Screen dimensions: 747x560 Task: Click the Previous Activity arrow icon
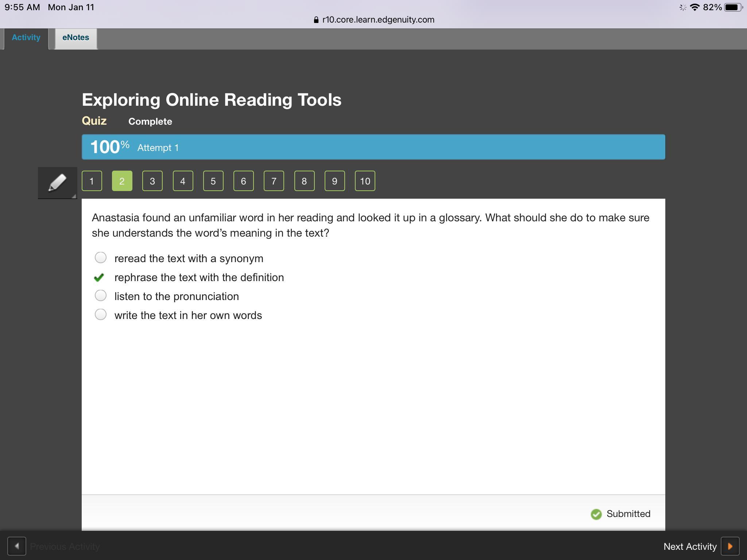17,546
